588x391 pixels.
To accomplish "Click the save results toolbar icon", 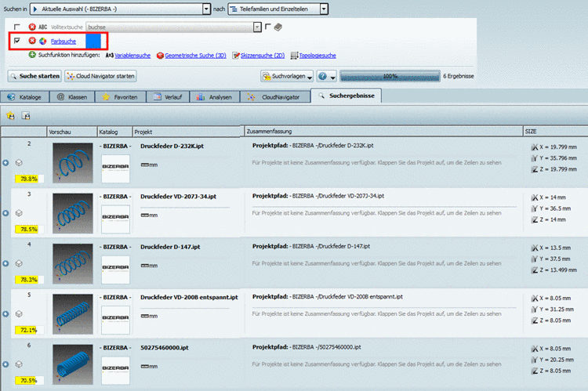I will click(26, 115).
